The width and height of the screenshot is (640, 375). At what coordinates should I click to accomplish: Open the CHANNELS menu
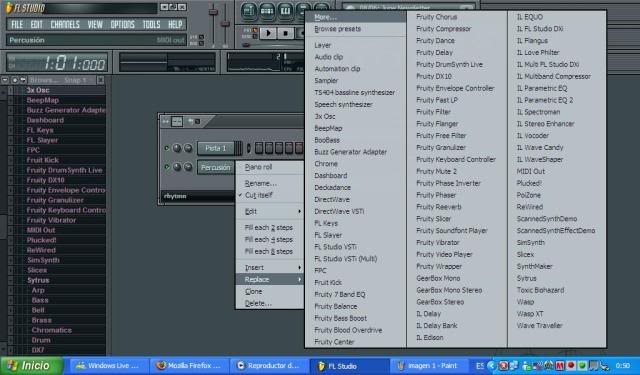65,24
